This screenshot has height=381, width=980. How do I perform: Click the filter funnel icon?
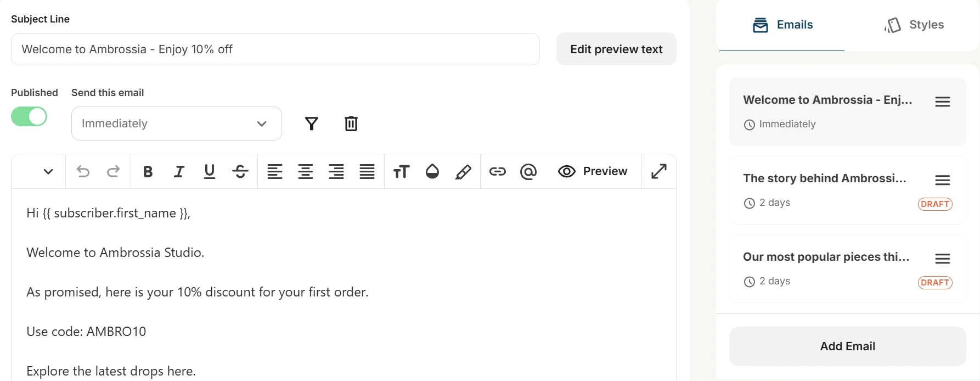(312, 124)
